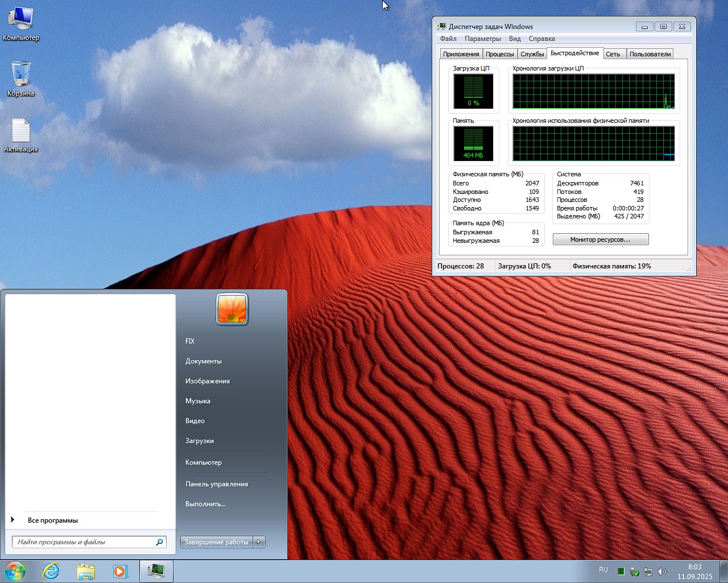Click the volume speaker tray icon

point(662,572)
